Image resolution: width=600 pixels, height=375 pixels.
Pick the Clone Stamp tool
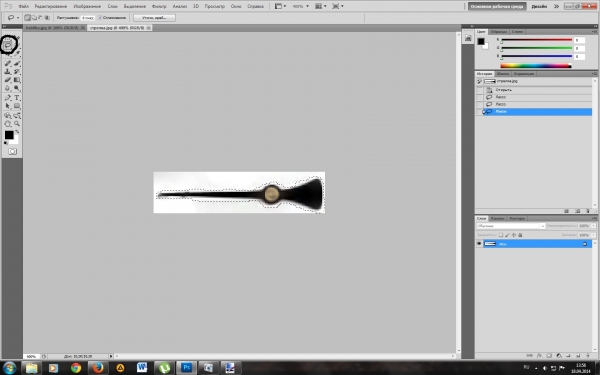click(8, 72)
